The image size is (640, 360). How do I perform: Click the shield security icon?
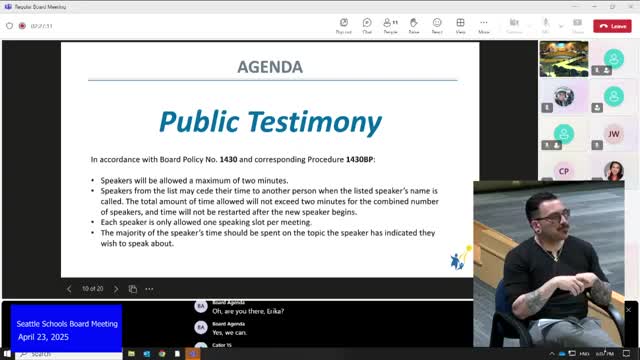[9, 26]
